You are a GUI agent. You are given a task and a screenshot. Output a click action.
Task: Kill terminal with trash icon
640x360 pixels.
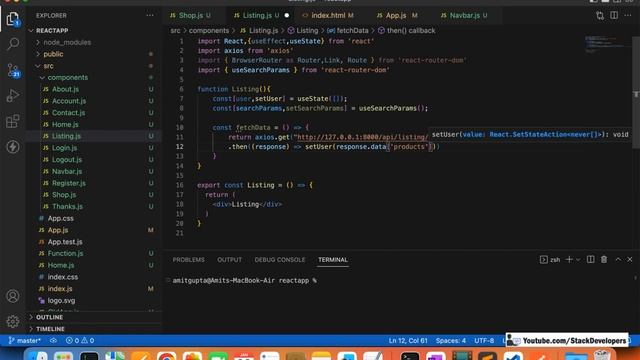pyautogui.click(x=604, y=260)
